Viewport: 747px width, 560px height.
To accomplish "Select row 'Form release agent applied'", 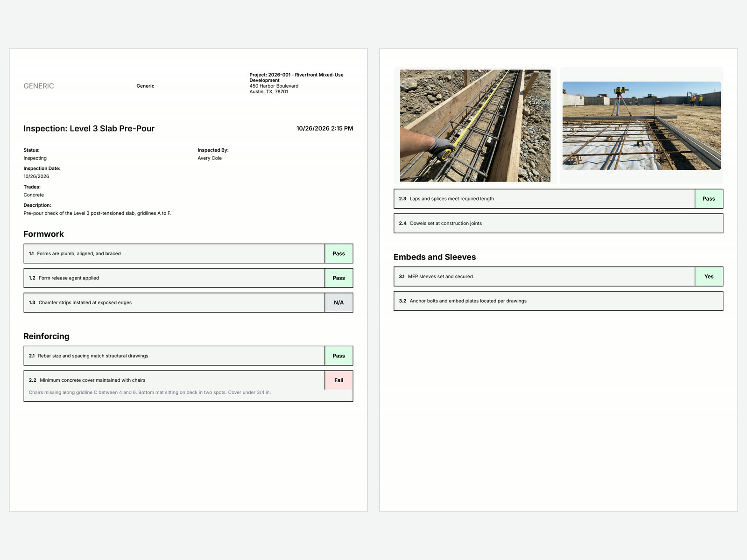I will (x=188, y=278).
